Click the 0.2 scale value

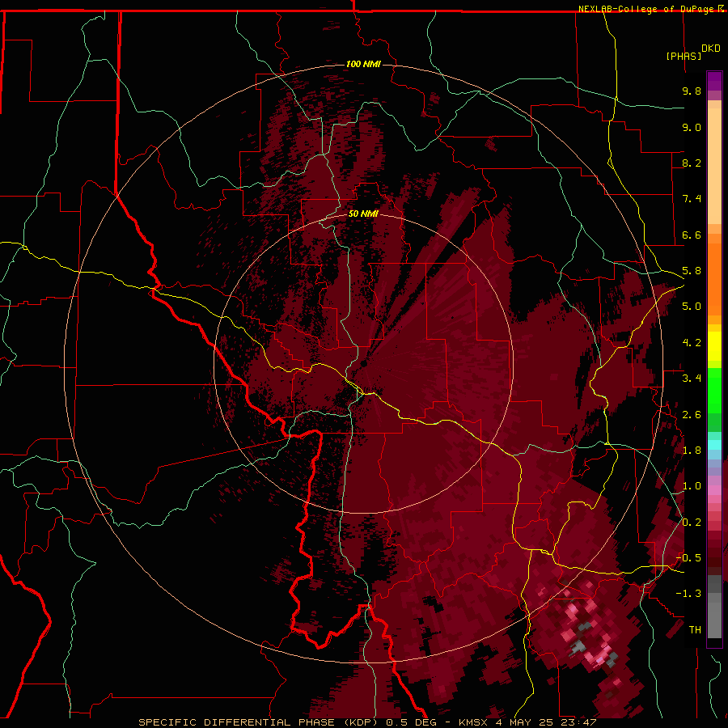pyautogui.click(x=692, y=523)
